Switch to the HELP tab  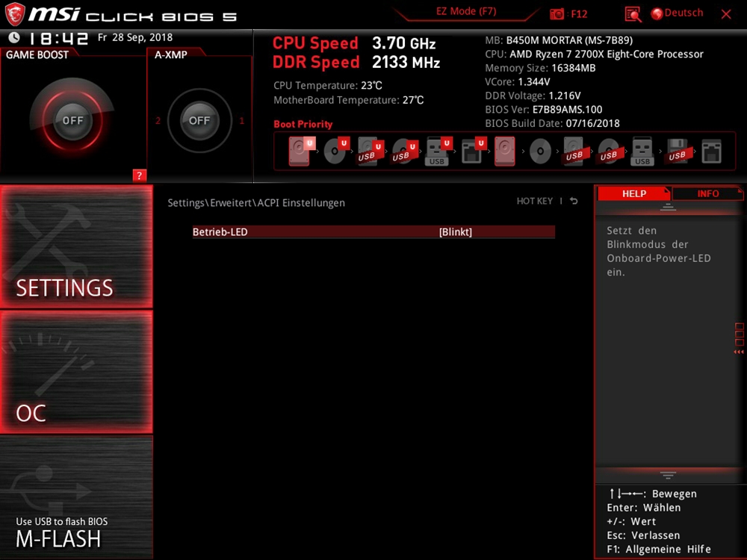tap(634, 193)
